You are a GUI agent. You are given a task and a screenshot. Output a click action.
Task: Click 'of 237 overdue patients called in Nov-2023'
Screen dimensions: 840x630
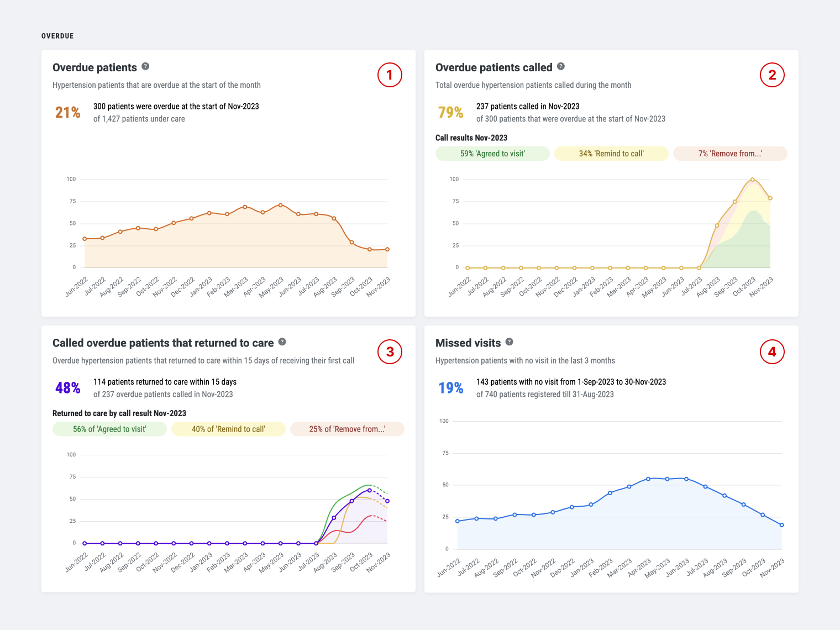(x=163, y=395)
